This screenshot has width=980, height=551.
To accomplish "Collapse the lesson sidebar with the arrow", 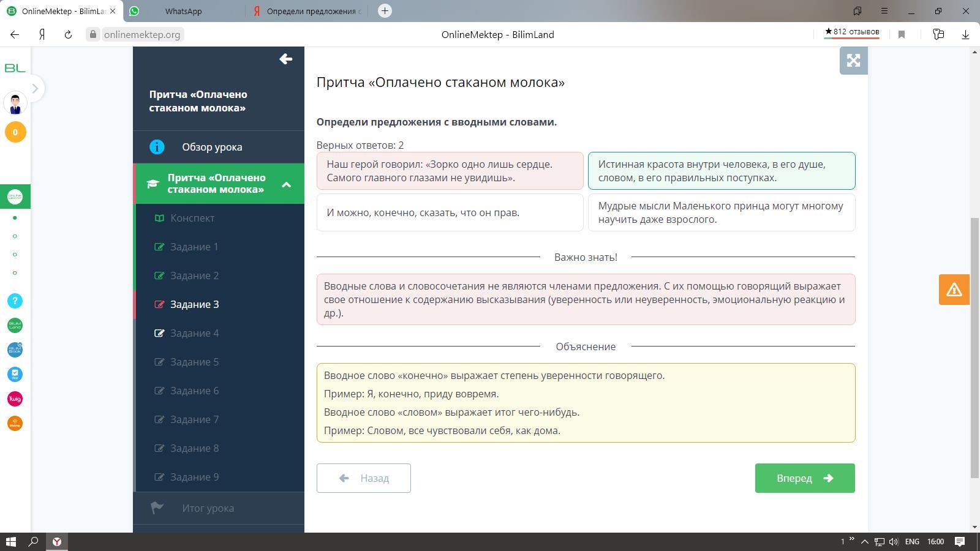I will coord(285,59).
